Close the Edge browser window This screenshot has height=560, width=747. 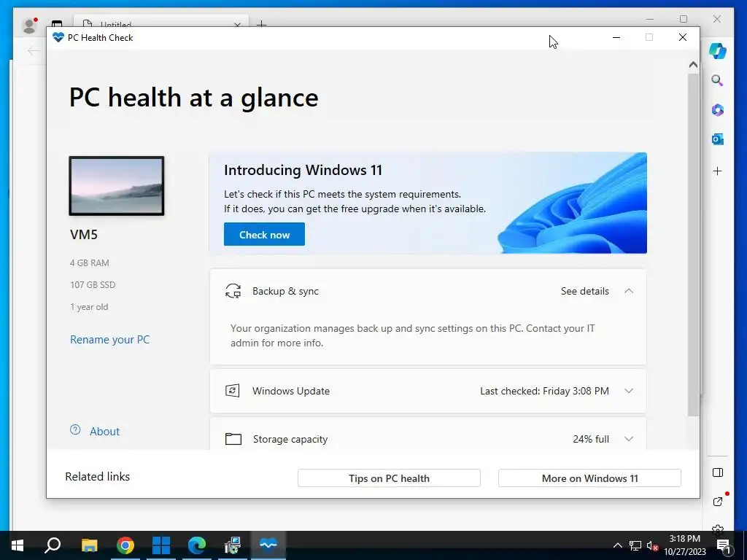(x=717, y=19)
